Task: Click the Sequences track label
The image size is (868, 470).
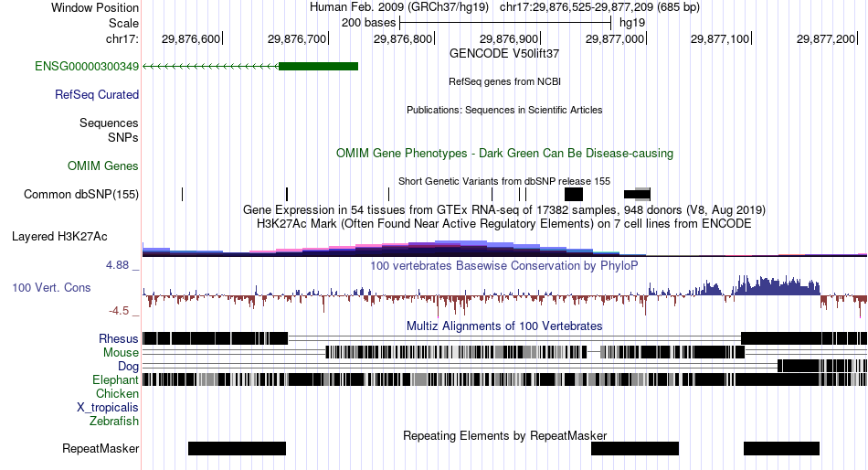Action: 109,123
